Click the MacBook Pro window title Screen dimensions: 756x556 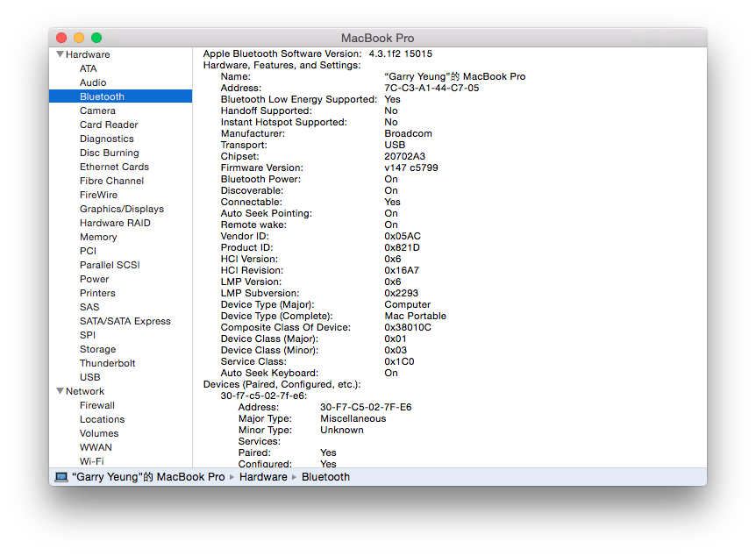point(377,38)
